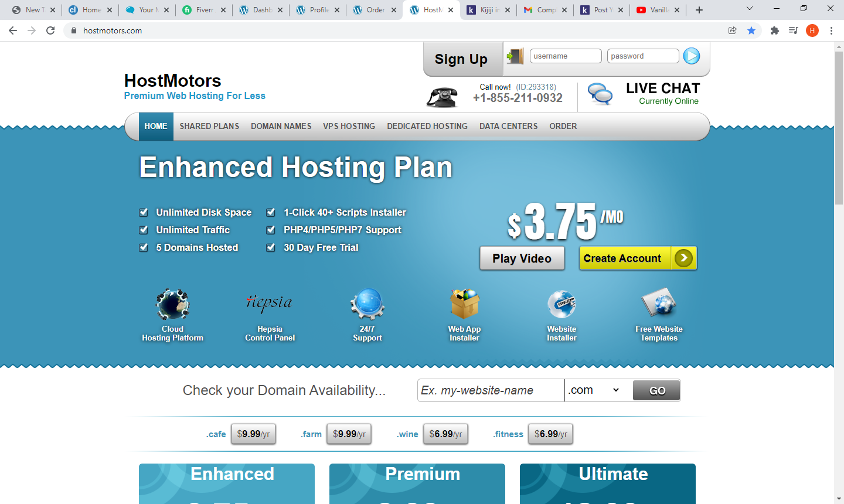Toggle the Unlimited Traffic checkmark
Viewport: 844px width, 504px height.
pyautogui.click(x=143, y=230)
